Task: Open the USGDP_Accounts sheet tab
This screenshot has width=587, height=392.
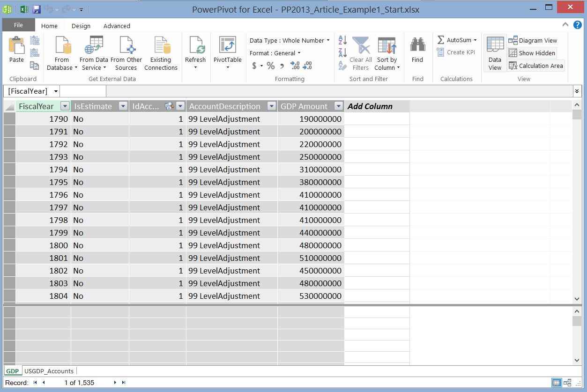Action: tap(49, 370)
